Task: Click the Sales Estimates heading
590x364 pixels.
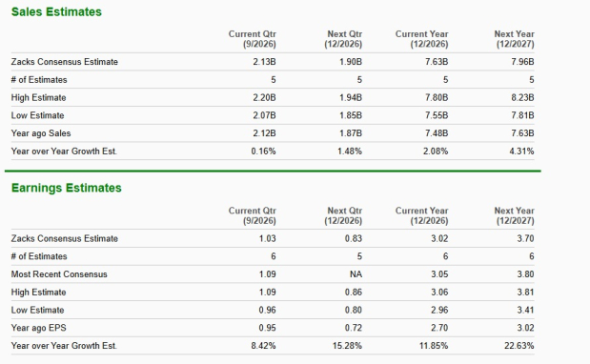Action: pos(56,12)
